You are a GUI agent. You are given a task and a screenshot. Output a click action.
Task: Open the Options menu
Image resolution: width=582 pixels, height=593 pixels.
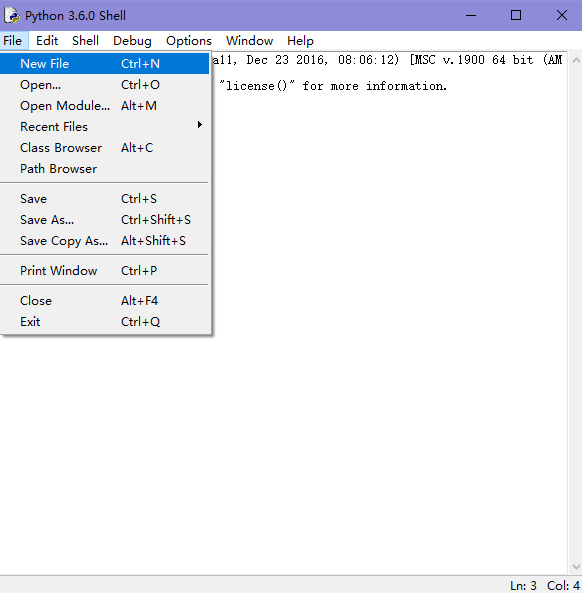point(189,41)
